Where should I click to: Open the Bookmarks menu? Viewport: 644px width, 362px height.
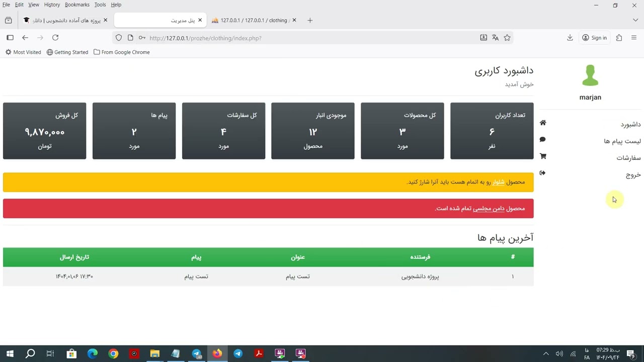pos(77,5)
